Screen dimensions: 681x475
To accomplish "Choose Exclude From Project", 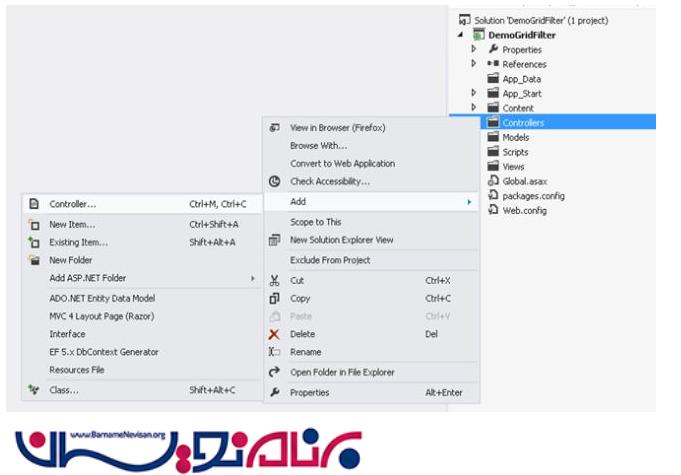I will [x=371, y=260].
